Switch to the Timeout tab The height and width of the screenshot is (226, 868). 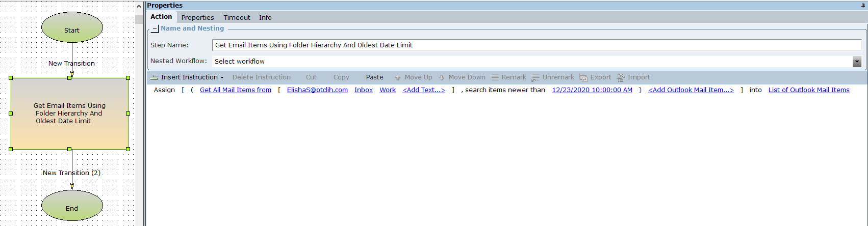pyautogui.click(x=237, y=17)
